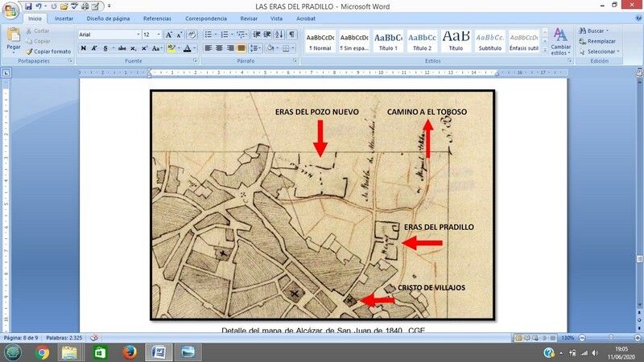Viewport: 644px width, 362px height.
Task: Click the Copiar formato paintbrush
Action: click(x=50, y=51)
